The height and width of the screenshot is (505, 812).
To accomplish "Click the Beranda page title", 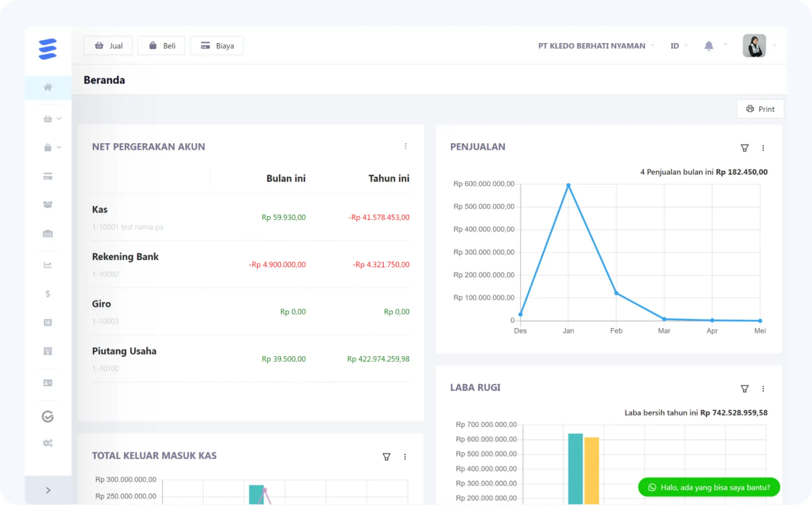I will (104, 80).
